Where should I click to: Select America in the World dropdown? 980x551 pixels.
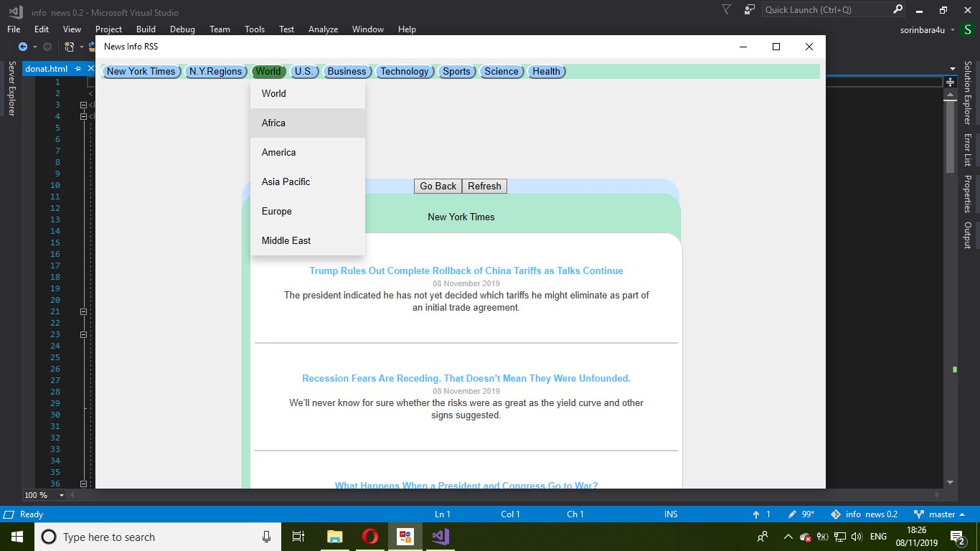point(308,152)
